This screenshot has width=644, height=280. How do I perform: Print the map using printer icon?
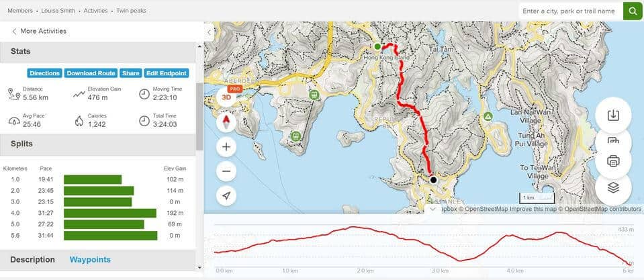613,161
